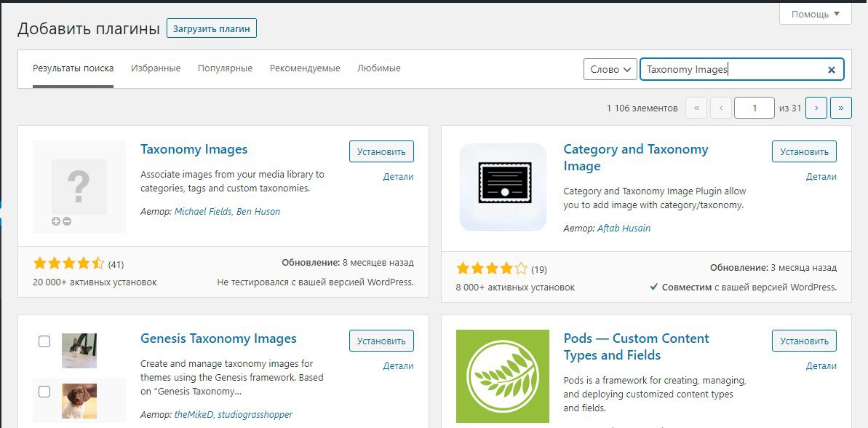
Task: Select the Совместим compatibility text
Action: click(744, 288)
